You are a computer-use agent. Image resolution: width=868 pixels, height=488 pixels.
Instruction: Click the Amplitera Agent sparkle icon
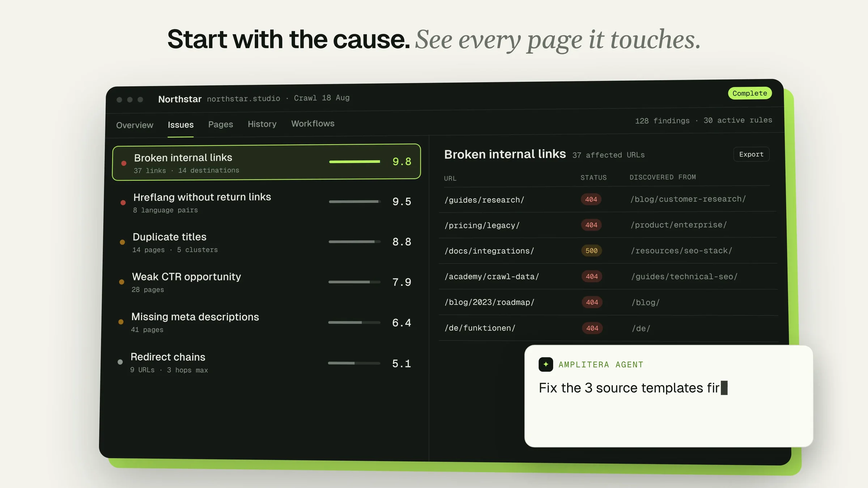[545, 364]
